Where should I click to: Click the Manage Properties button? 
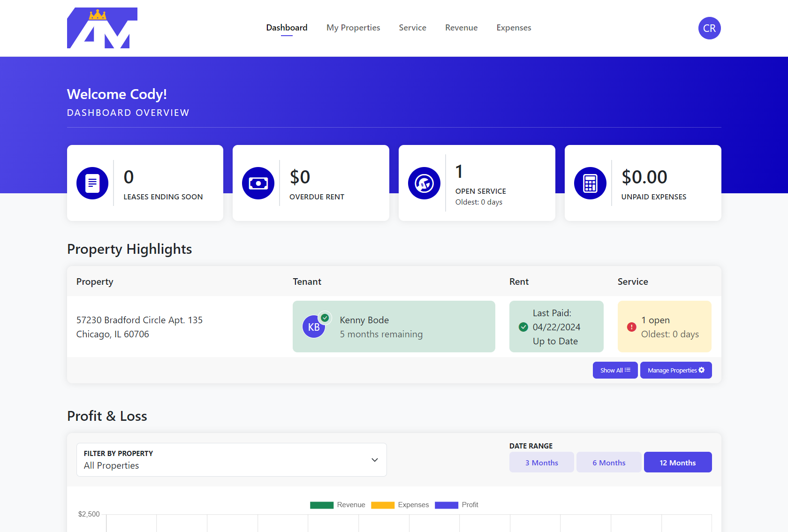tap(675, 370)
